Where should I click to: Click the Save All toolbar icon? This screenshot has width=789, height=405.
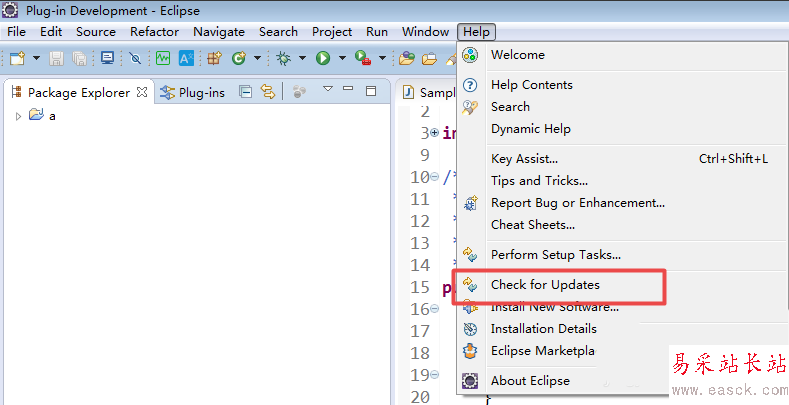click(80, 58)
